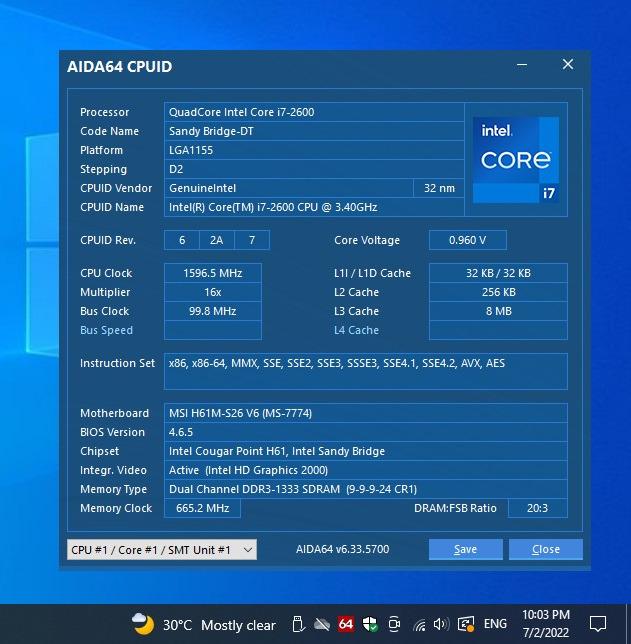Click the Stepping value D2
Image resolution: width=631 pixels, height=644 pixels.
(314, 169)
